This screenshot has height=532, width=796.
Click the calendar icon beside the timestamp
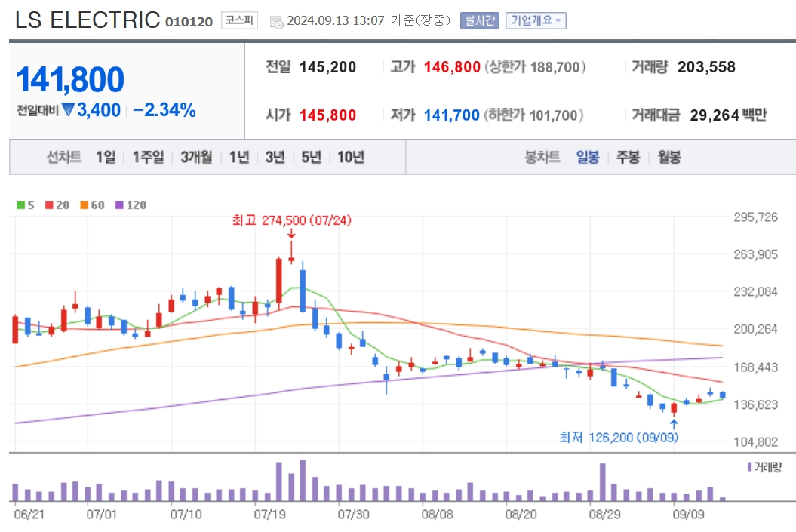pyautogui.click(x=276, y=22)
